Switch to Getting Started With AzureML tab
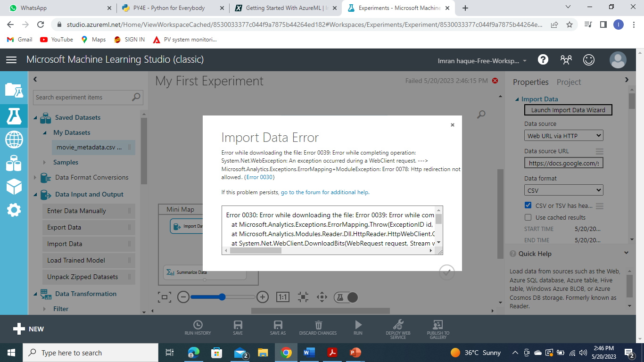 point(286,8)
